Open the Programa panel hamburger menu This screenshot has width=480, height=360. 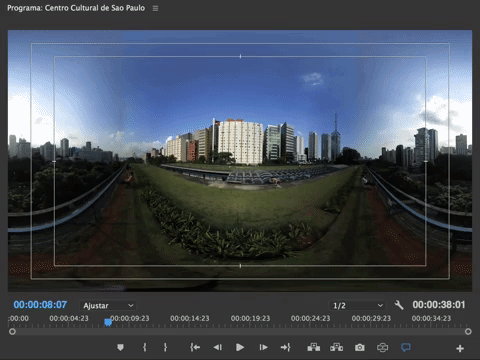coord(155,8)
